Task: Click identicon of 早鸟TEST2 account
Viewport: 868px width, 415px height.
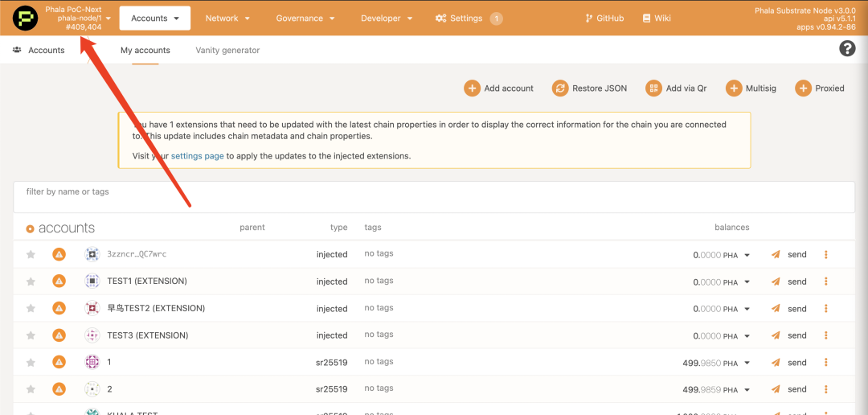Action: [x=92, y=308]
